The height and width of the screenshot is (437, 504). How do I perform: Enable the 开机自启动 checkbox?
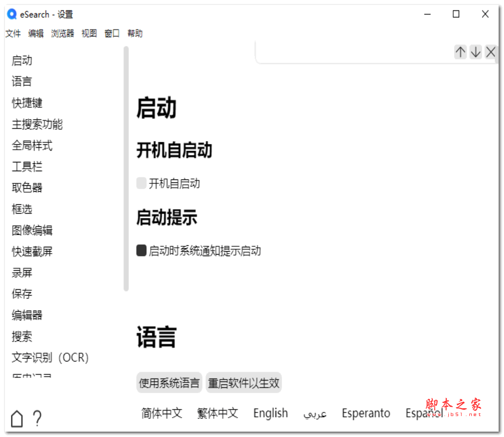(141, 183)
